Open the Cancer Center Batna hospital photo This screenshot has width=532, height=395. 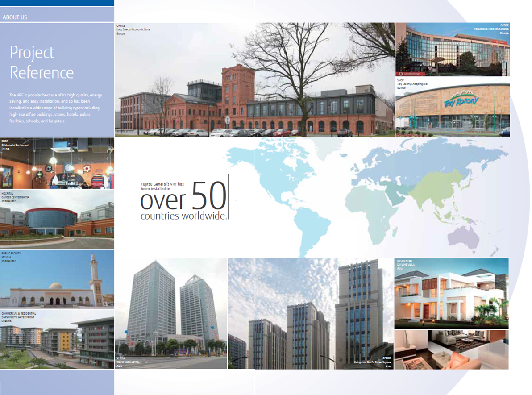click(x=57, y=219)
